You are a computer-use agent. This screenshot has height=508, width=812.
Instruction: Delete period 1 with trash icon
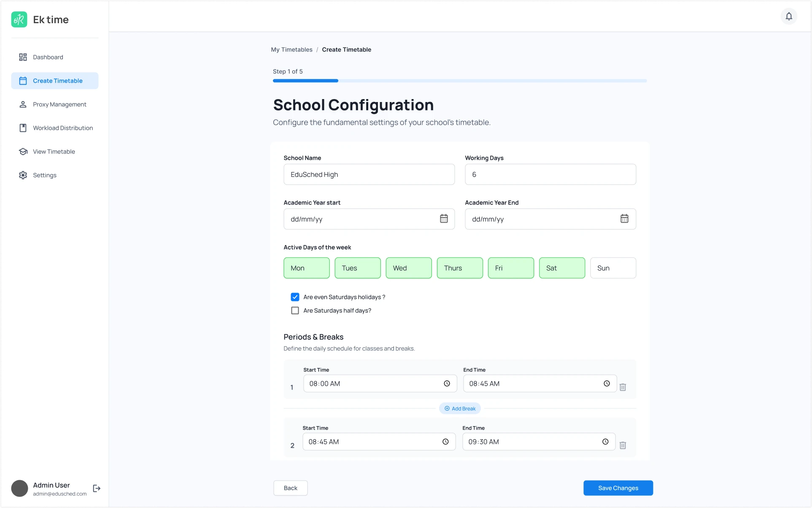tap(623, 387)
